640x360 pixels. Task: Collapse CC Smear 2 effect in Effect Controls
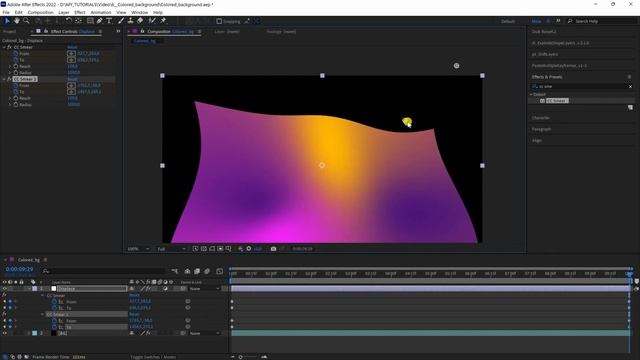(4, 79)
